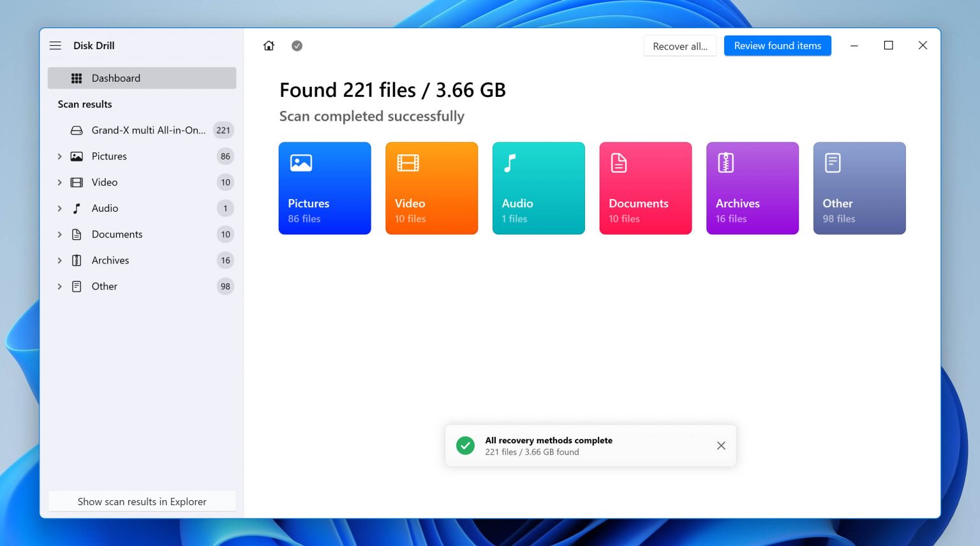Click the Recover all button

pos(679,45)
